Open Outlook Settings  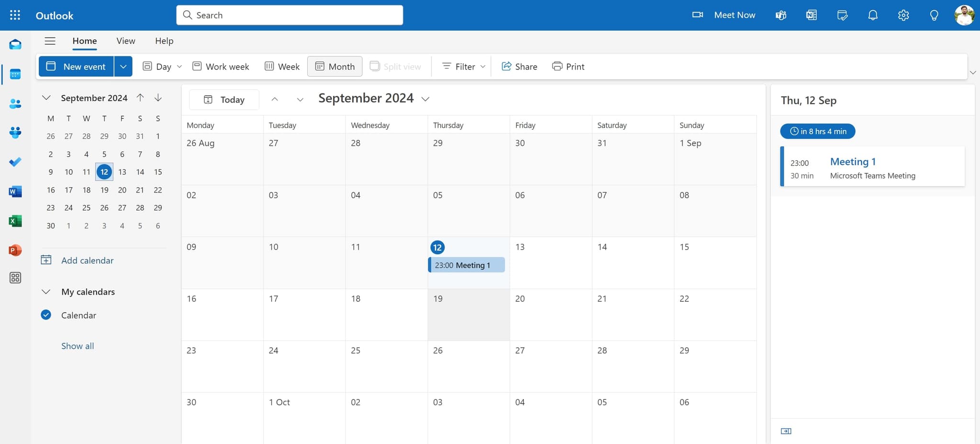903,15
